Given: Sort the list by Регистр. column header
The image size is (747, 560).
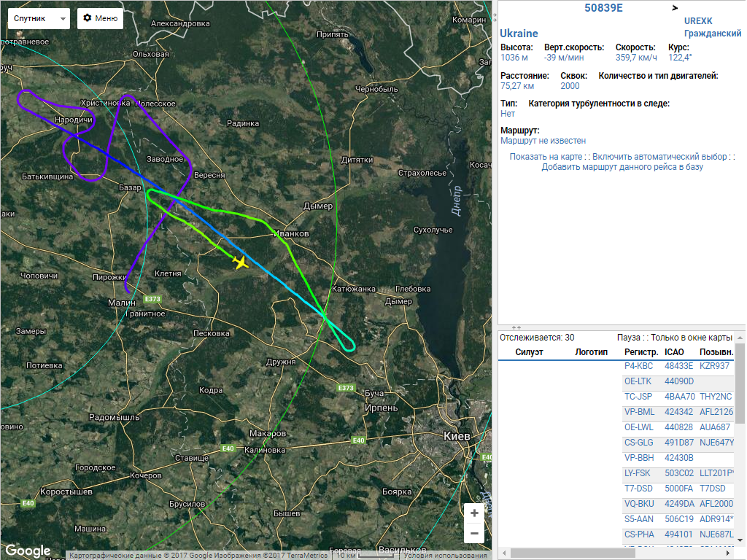Looking at the screenshot, I should (640, 352).
